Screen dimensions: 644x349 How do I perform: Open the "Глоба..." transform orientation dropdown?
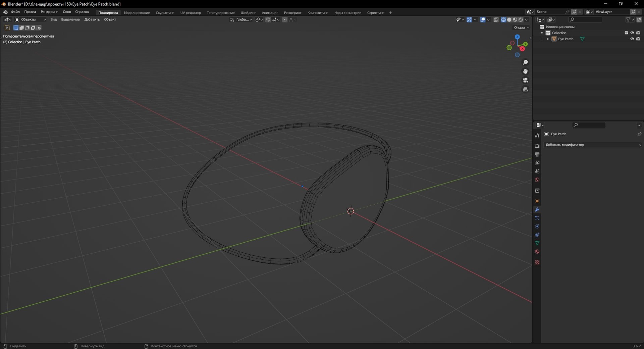[x=241, y=20]
